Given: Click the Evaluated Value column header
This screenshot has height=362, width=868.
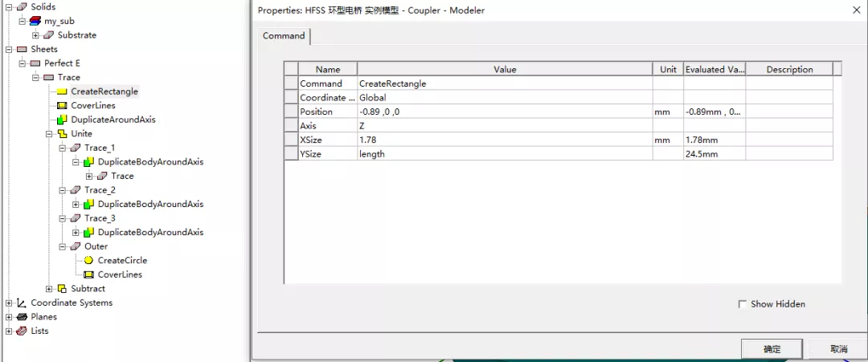Looking at the screenshot, I should [x=714, y=69].
